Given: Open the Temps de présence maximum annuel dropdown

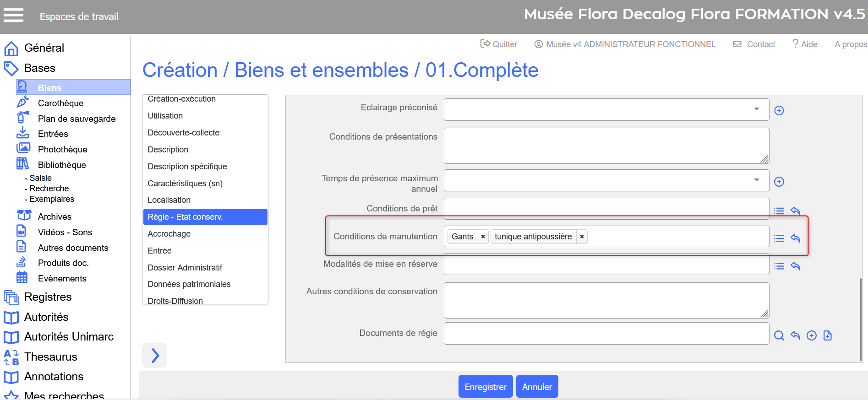Looking at the screenshot, I should (756, 180).
